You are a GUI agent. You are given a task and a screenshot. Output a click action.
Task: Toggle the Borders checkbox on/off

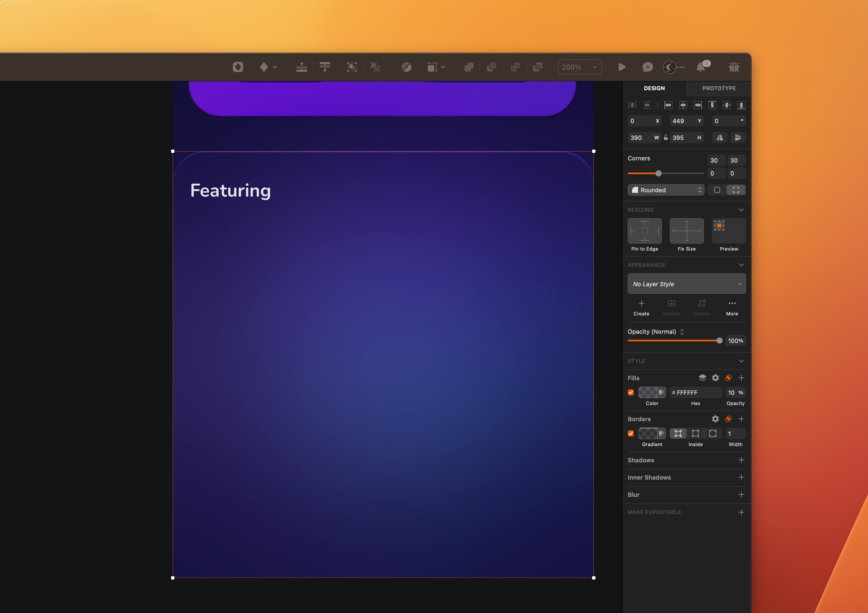point(630,433)
